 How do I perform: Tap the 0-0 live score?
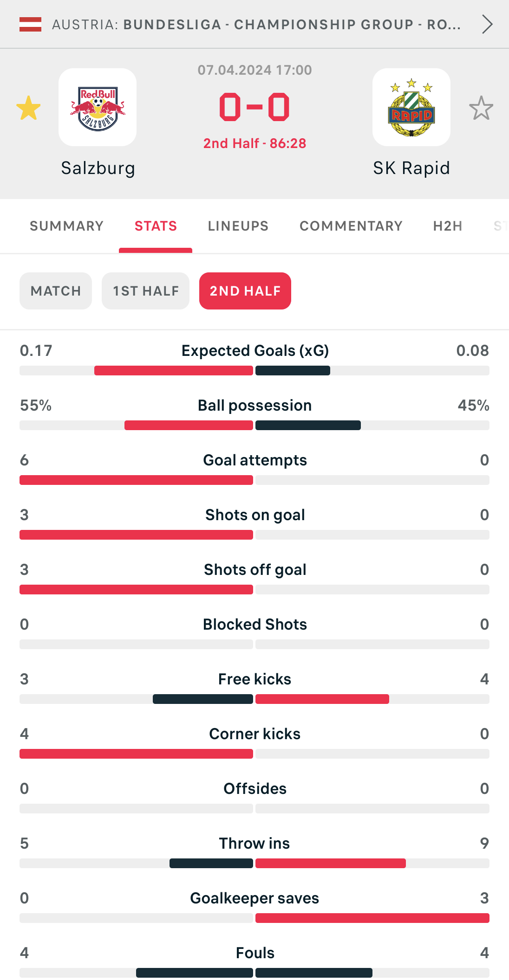254,107
